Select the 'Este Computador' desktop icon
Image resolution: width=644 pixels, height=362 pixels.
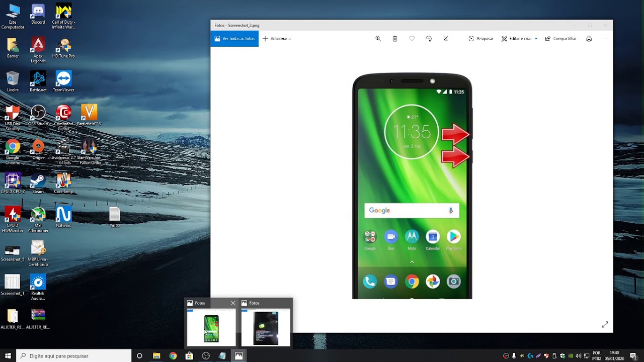[13, 17]
